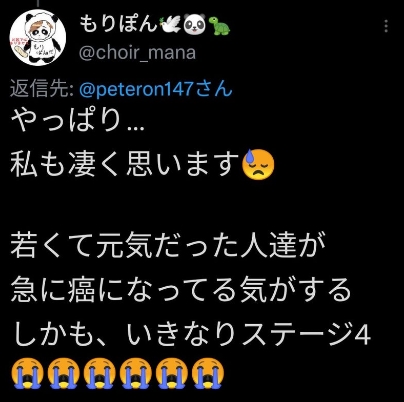
Task: Click the display name もりぽん
Action: [x=118, y=24]
